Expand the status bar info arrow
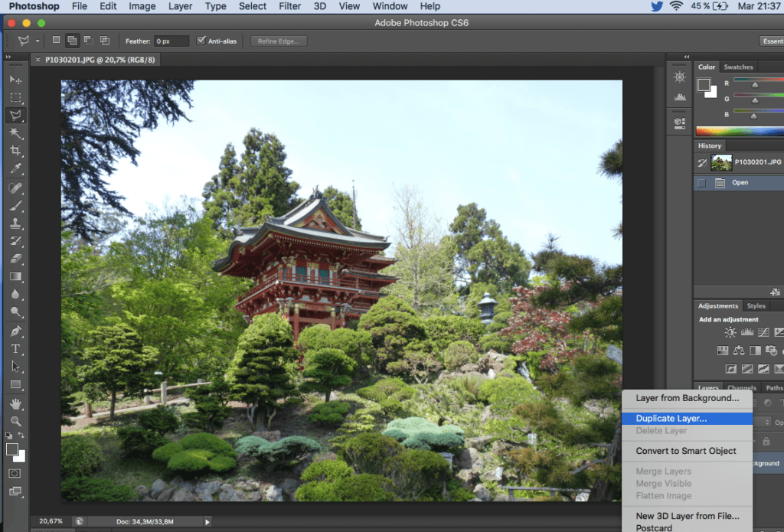 click(207, 521)
